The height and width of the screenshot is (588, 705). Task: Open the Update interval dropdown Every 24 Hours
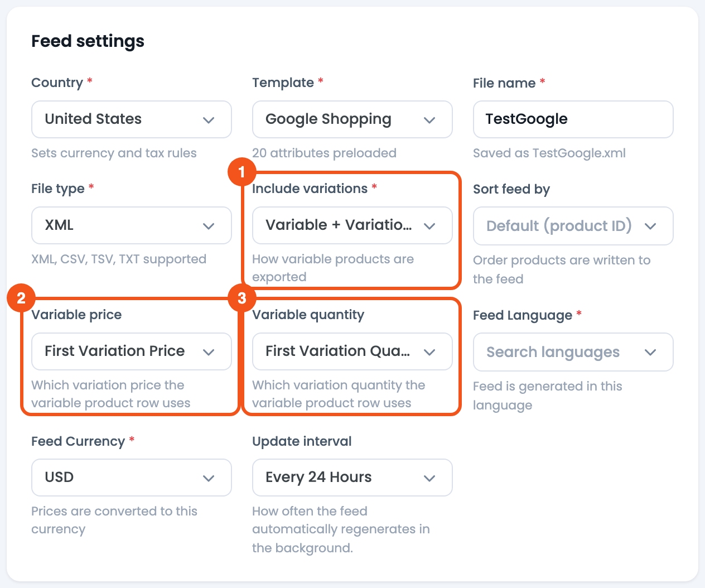(352, 478)
